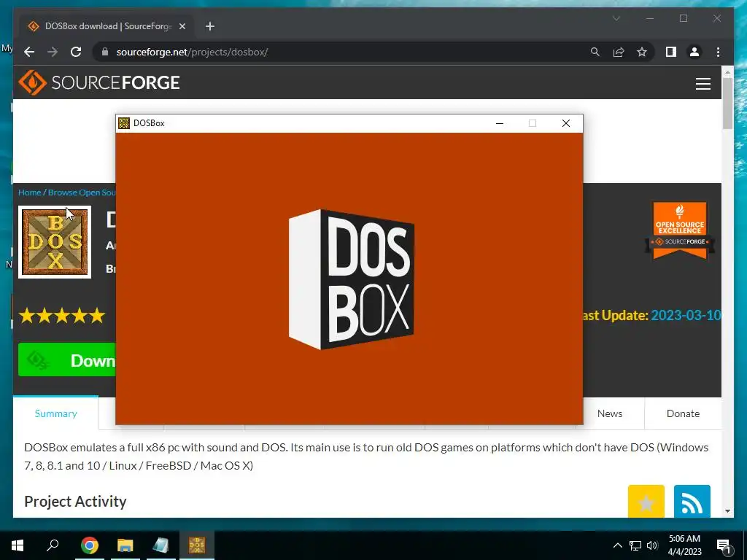747x560 pixels.
Task: Switch to the News tab
Action: pos(610,413)
